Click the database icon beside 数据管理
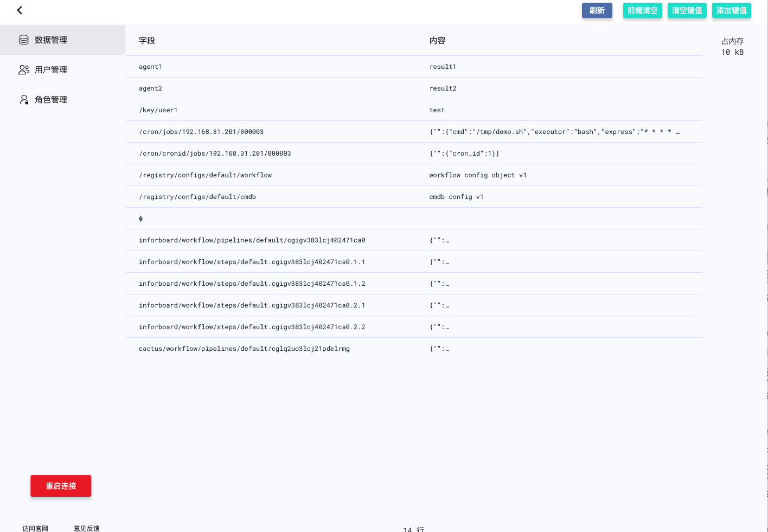Screen dimensions: 768x532 pyautogui.click(x=24, y=40)
